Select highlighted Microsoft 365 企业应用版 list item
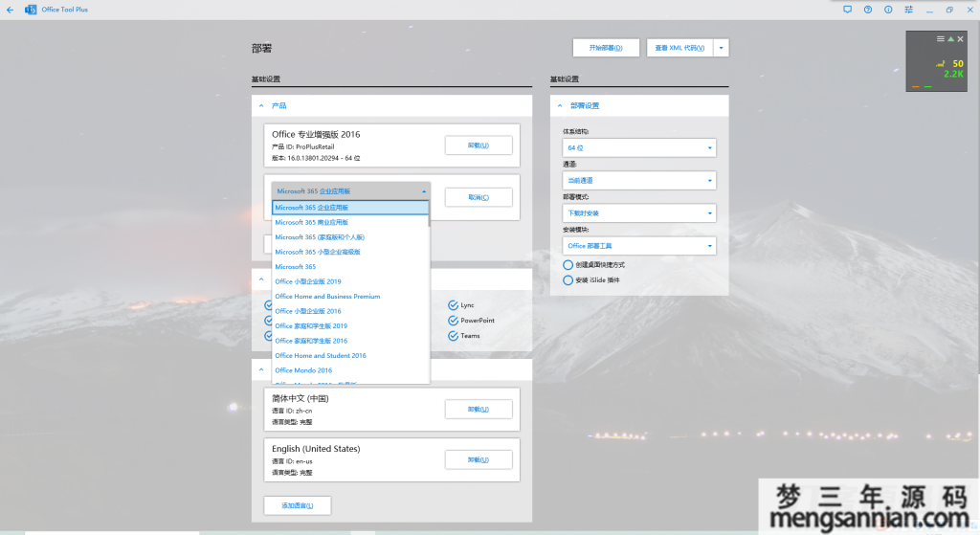The image size is (980, 535). click(350, 208)
